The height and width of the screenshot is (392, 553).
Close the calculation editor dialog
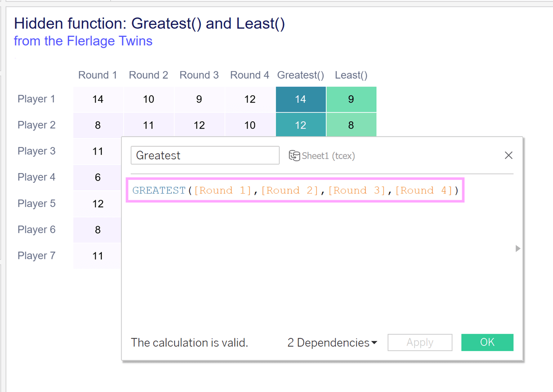pos(508,155)
